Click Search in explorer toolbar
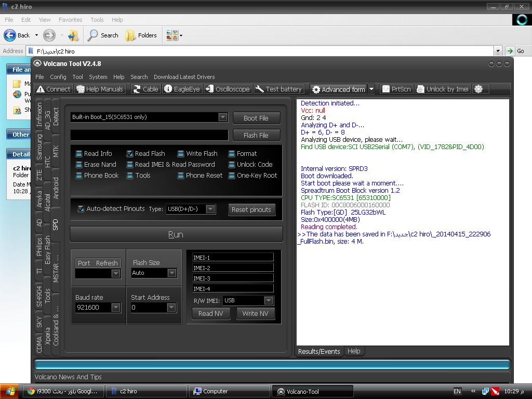 click(x=103, y=35)
